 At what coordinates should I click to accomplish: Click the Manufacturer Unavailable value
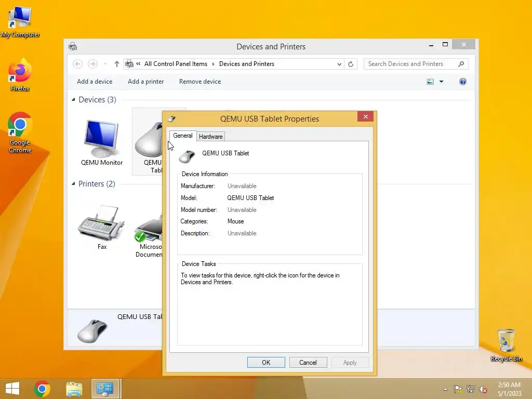(x=242, y=186)
